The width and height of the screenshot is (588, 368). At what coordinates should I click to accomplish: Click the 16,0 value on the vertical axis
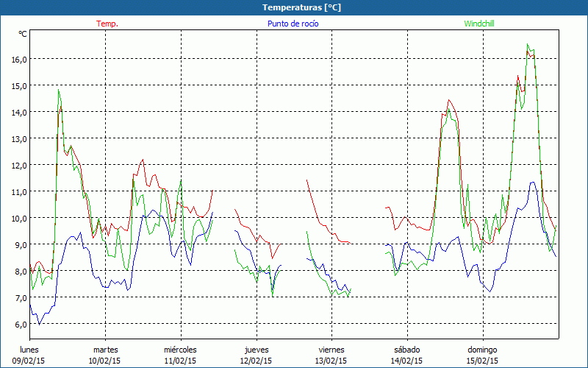coord(18,59)
